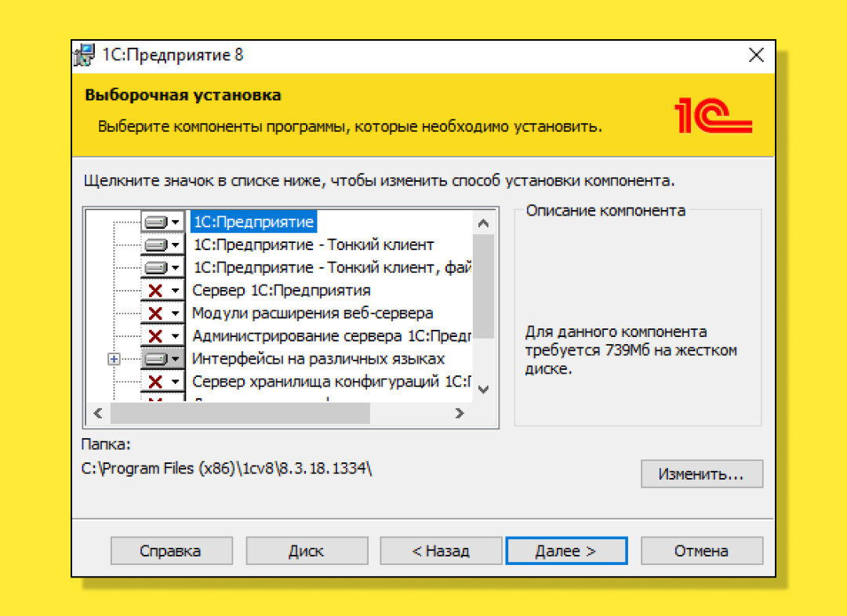Select the 1С:Предприятие tree item
Viewport: 847px width, 616px height.
[253, 222]
